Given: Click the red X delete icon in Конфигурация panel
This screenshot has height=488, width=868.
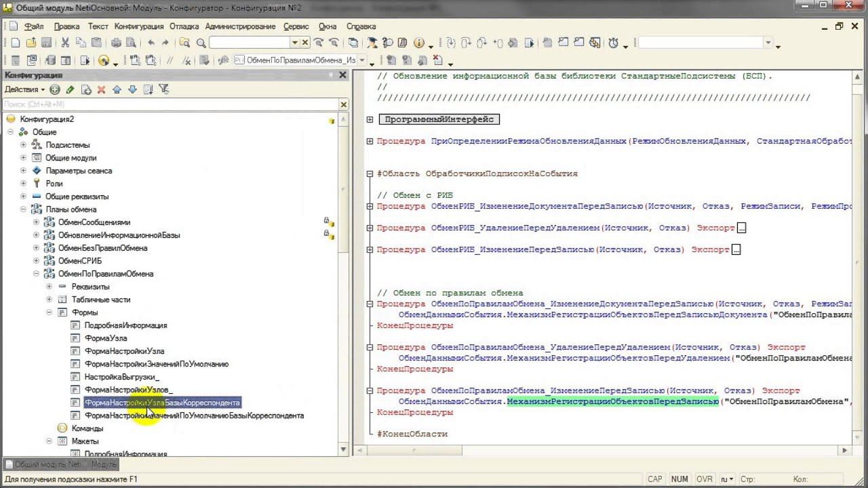Looking at the screenshot, I should [x=101, y=89].
